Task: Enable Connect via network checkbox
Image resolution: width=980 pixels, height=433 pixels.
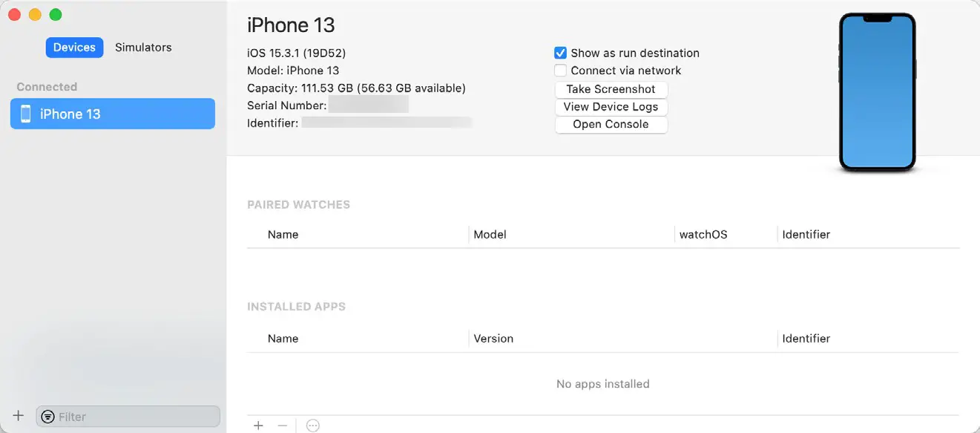Action: 561,71
